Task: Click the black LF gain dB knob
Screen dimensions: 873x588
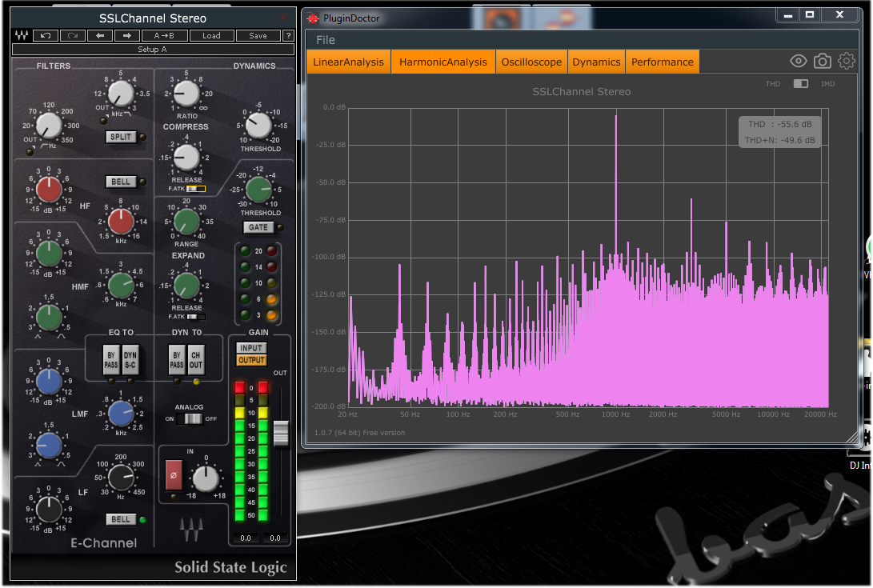Action: (x=49, y=510)
